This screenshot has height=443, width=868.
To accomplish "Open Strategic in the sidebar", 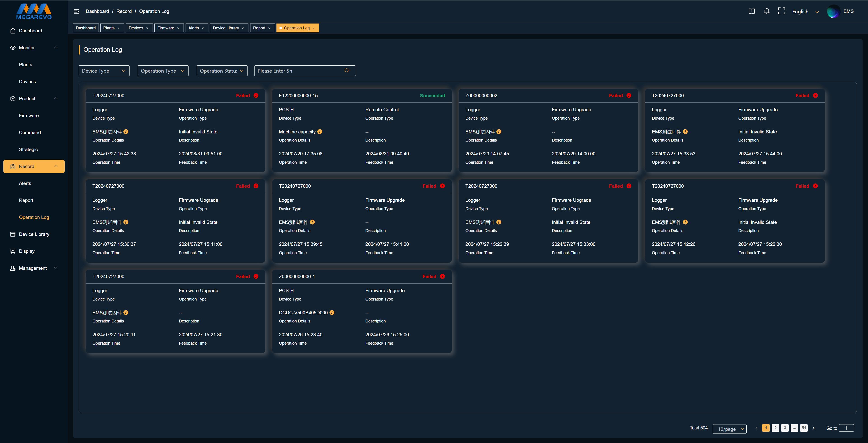I will coord(28,149).
